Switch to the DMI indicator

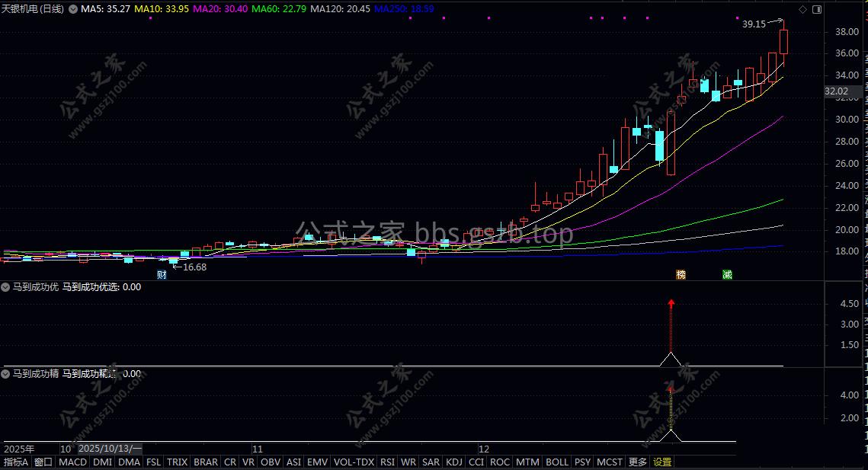102,462
